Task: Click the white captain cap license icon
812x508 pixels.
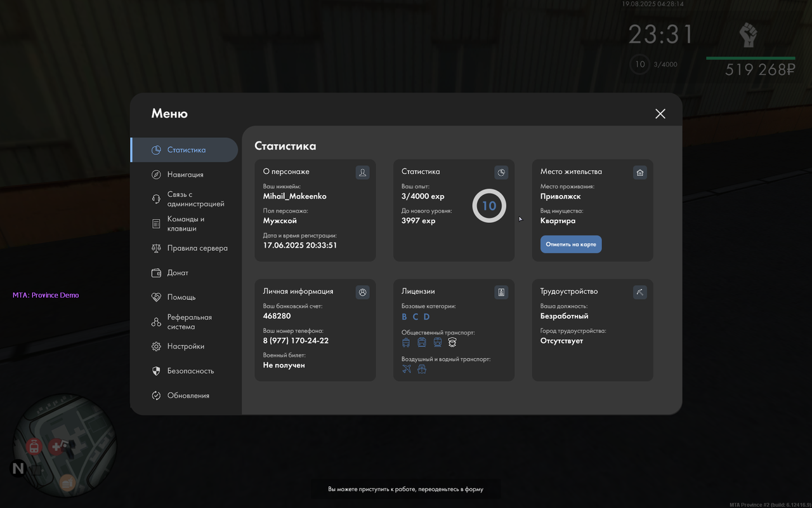Action: [452, 342]
